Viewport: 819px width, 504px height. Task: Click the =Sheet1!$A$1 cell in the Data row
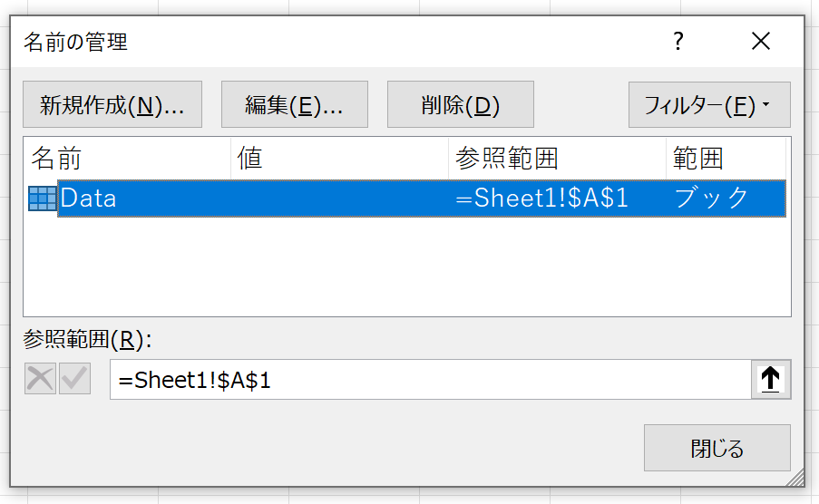click(541, 199)
